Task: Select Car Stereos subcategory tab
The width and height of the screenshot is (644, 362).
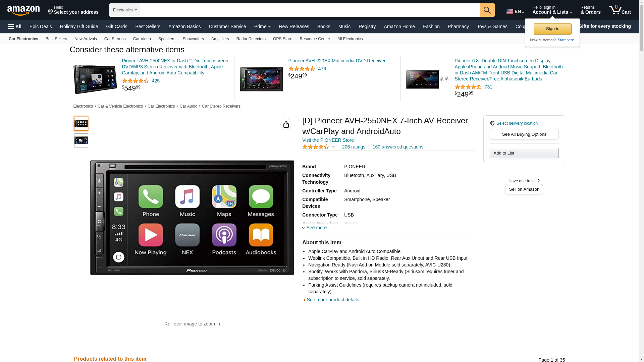Action: pos(115,39)
